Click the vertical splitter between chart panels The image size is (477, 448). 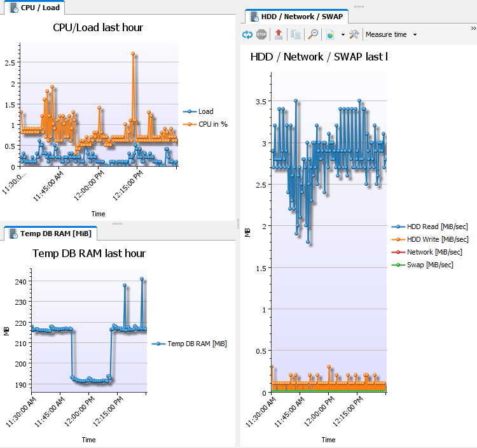point(237,223)
